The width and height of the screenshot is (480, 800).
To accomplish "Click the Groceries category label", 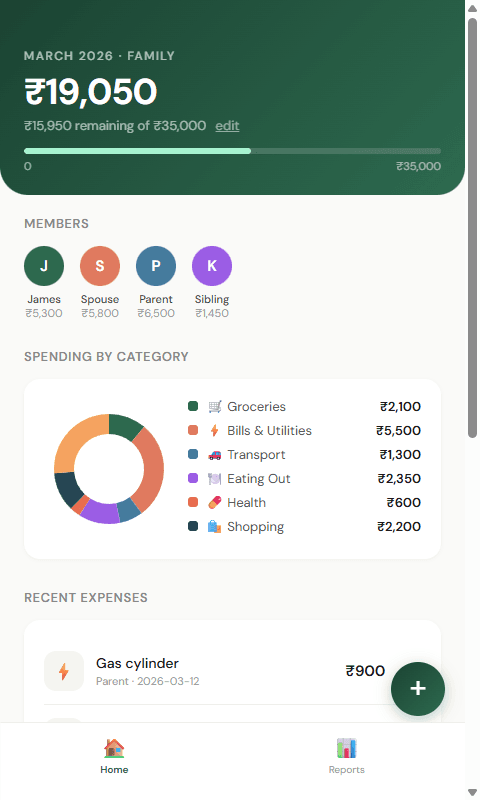I will point(257,407).
